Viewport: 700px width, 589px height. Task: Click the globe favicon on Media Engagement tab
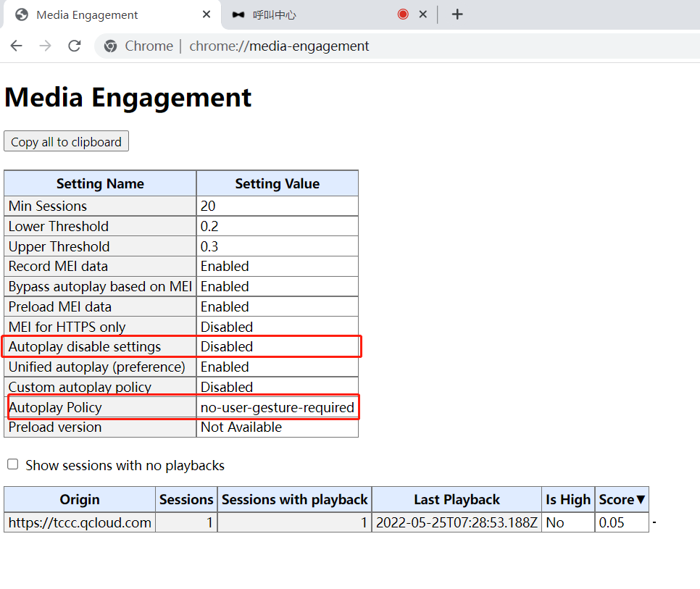click(x=22, y=14)
